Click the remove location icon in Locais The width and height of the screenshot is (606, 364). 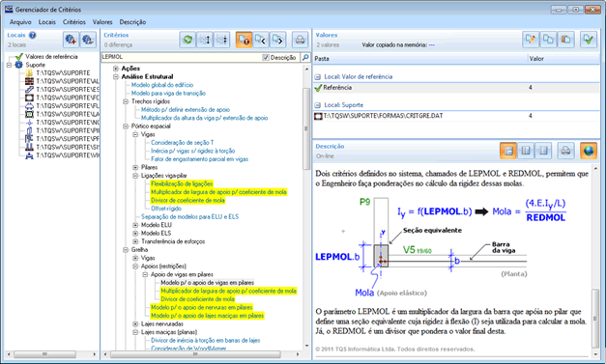(x=88, y=40)
